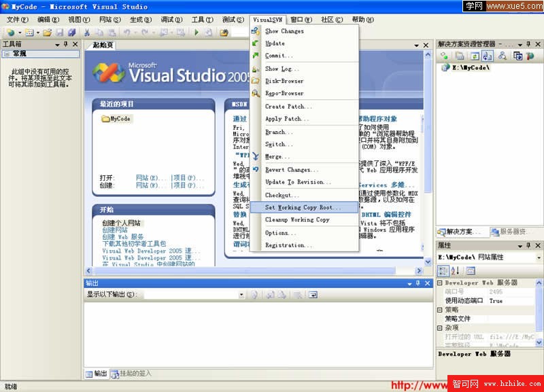
Task: Open the Solution Explorer window position dropdown arrow
Action: (520, 45)
